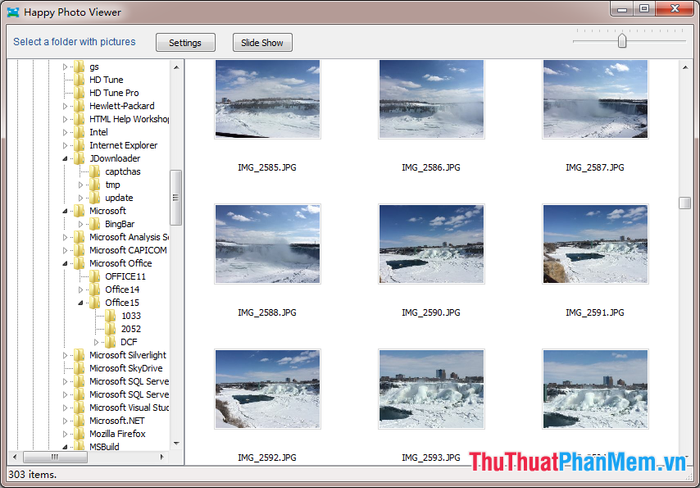Open thumbnail of IMG_2585.JPG
The height and width of the screenshot is (488, 700).
click(x=267, y=99)
